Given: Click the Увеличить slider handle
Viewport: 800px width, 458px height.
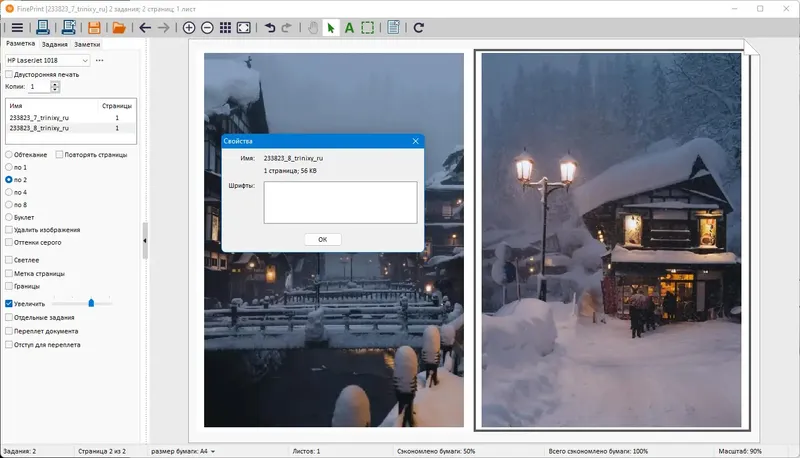Looking at the screenshot, I should [91, 303].
